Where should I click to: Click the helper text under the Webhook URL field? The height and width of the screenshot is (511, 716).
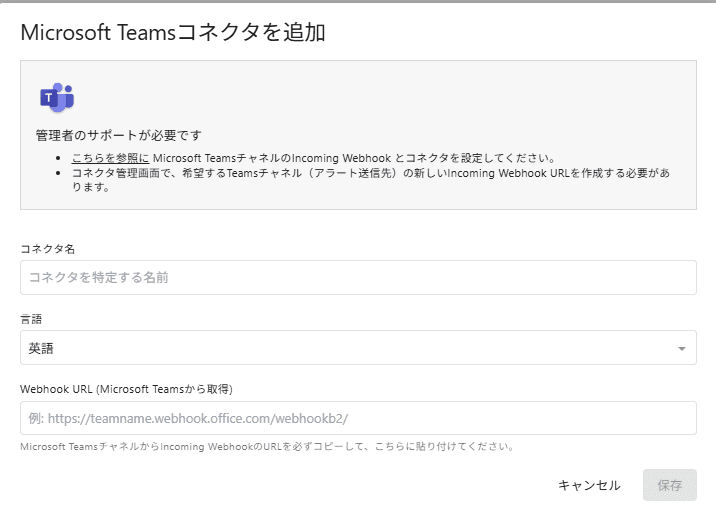[267, 446]
